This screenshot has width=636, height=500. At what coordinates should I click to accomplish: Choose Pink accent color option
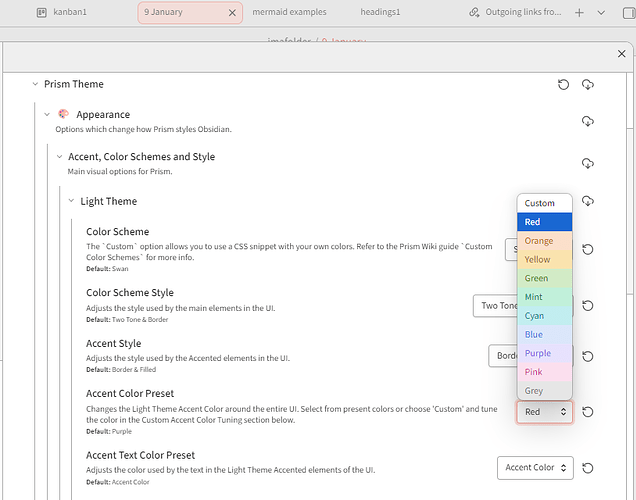click(545, 372)
